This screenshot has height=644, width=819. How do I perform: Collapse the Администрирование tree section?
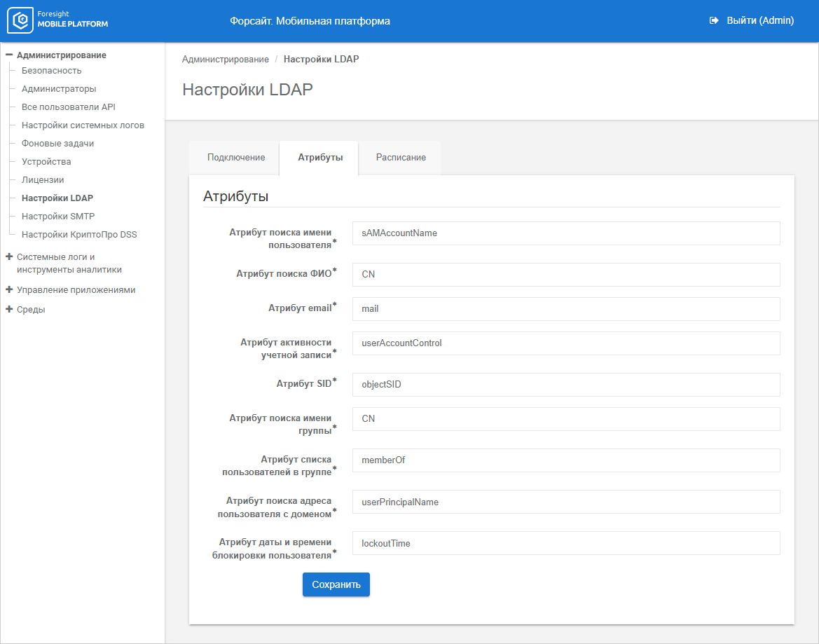9,55
